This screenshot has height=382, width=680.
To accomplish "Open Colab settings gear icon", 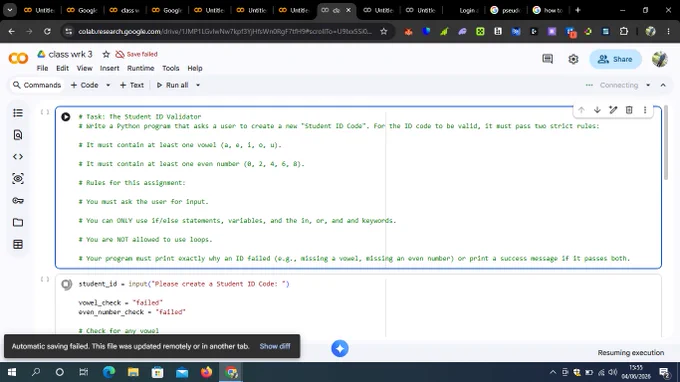I will [x=573, y=59].
